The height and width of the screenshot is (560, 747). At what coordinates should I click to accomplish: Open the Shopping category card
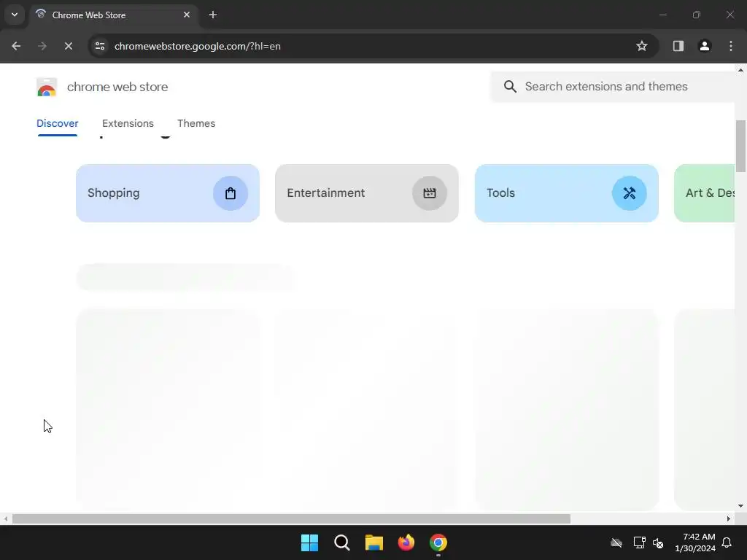point(168,192)
